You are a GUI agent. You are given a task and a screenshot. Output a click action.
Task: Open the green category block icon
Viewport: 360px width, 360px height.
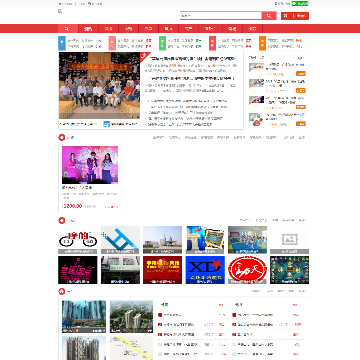coord(162,43)
